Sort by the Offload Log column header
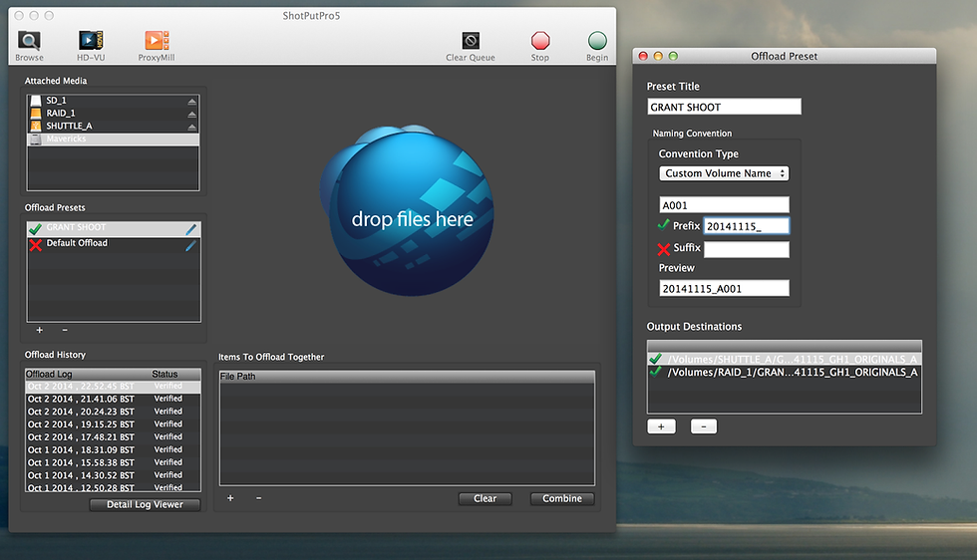The image size is (977, 560). tap(86, 375)
